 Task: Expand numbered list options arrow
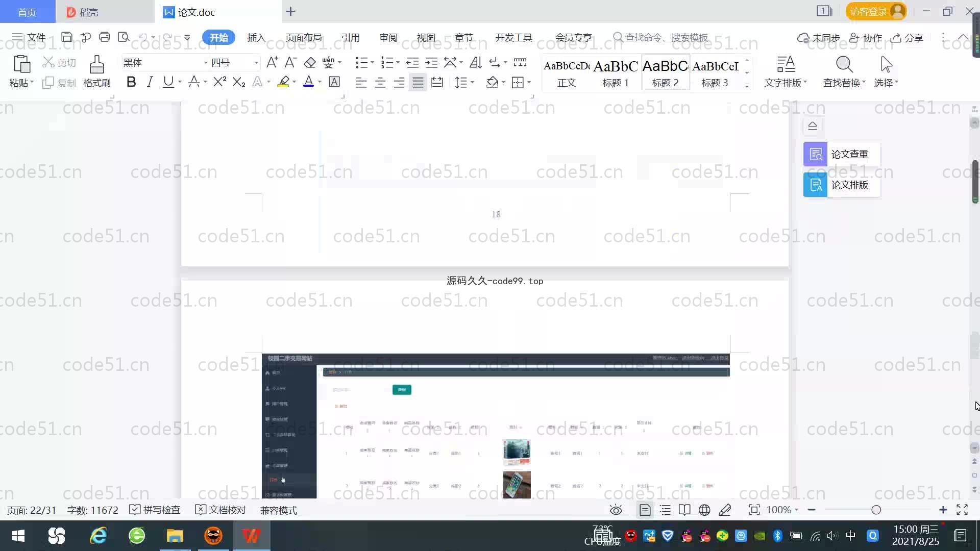(x=398, y=62)
